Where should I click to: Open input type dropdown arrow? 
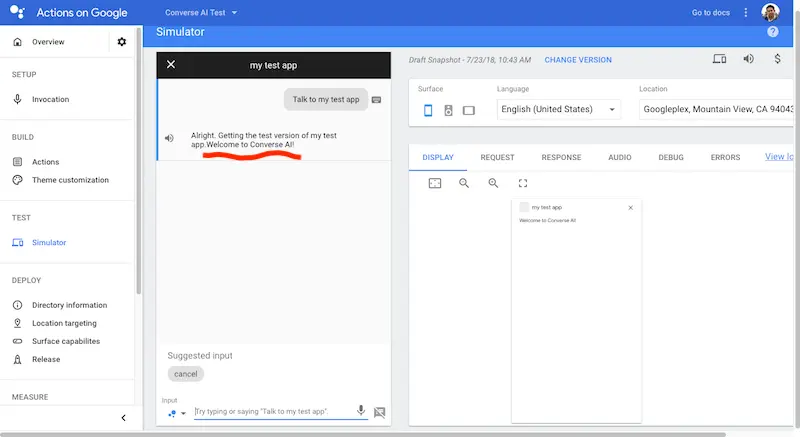(183, 414)
